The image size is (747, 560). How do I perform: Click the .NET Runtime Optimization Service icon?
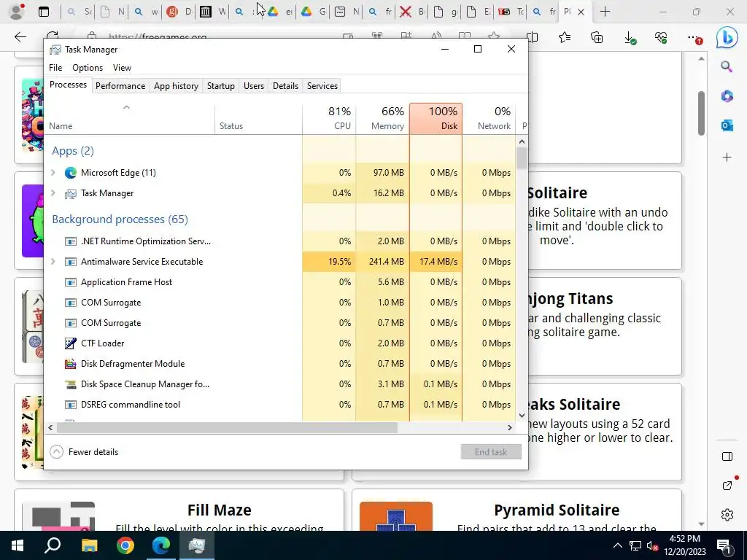(x=71, y=241)
